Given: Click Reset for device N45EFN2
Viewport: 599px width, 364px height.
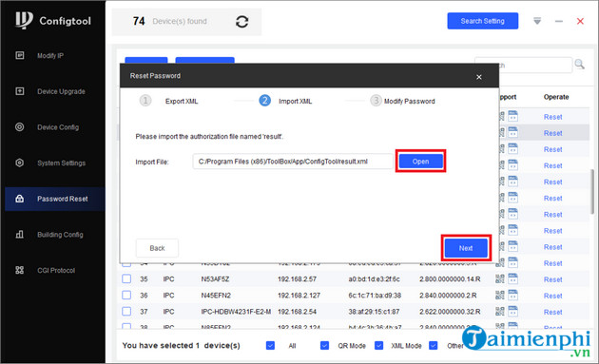Looking at the screenshot, I should (x=552, y=296).
